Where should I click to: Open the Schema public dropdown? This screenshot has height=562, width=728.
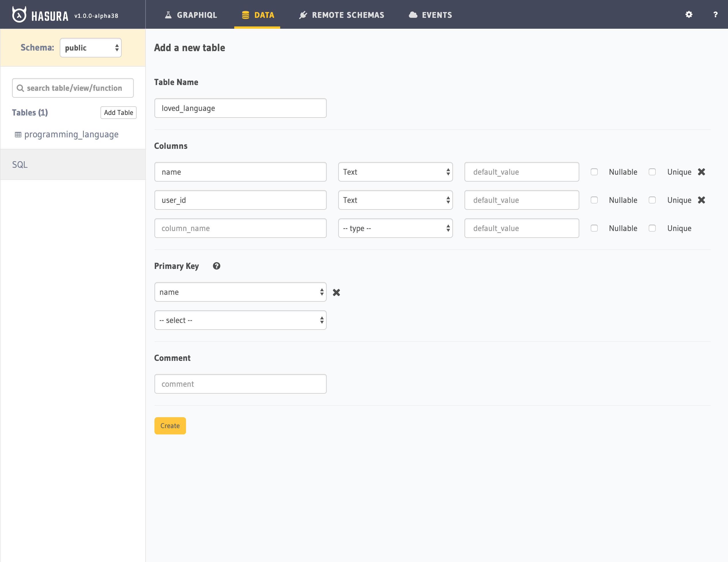coord(91,48)
